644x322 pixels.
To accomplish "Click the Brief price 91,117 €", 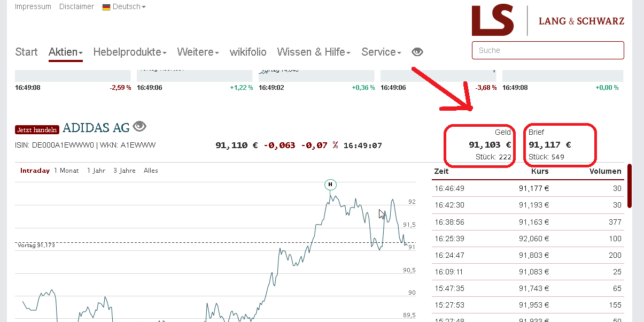I will 550,144.
